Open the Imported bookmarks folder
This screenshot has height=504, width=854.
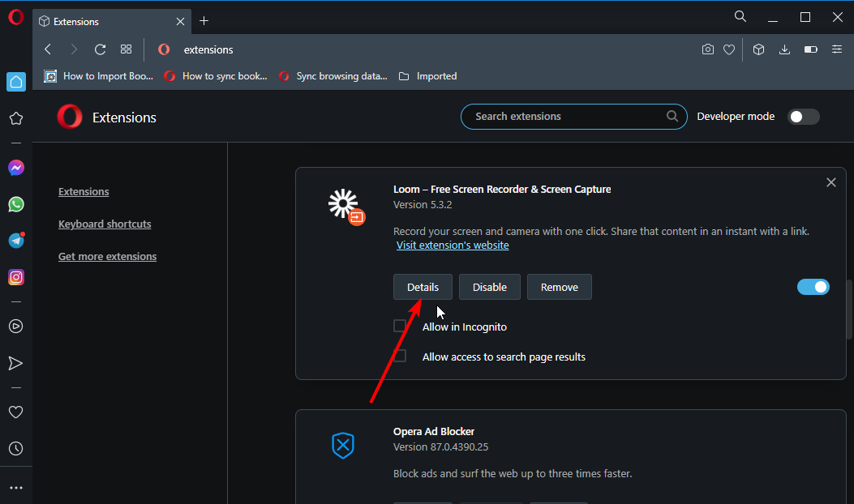click(427, 76)
